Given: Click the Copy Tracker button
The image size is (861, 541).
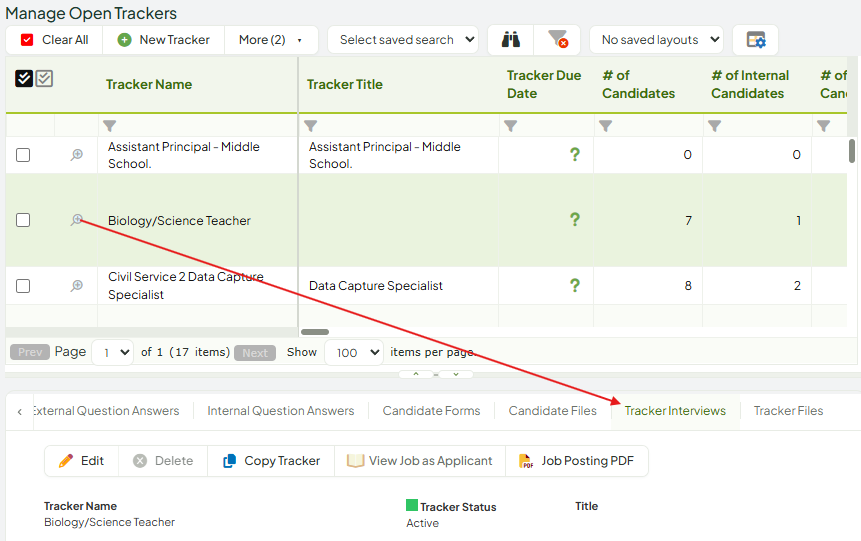Looking at the screenshot, I should (x=271, y=461).
